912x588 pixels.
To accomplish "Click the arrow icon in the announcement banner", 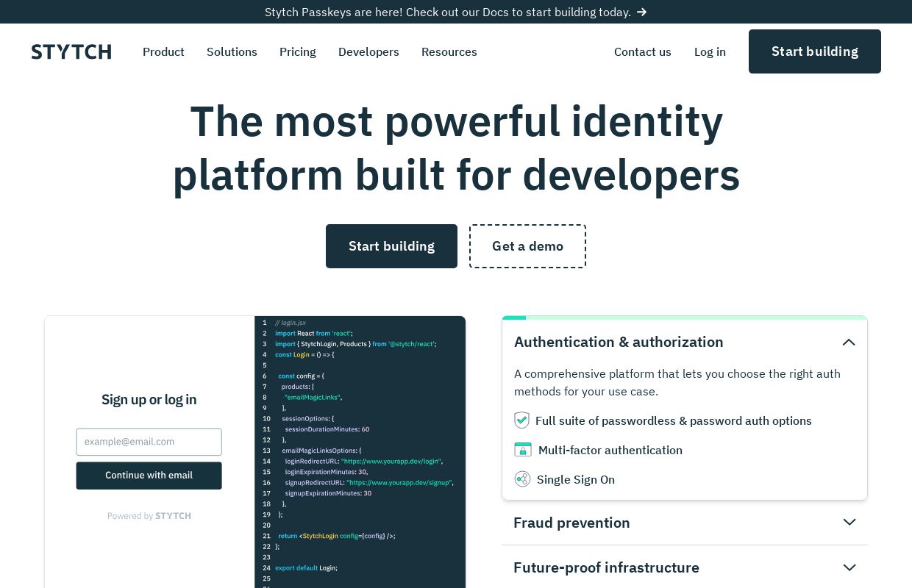I will [x=641, y=12].
